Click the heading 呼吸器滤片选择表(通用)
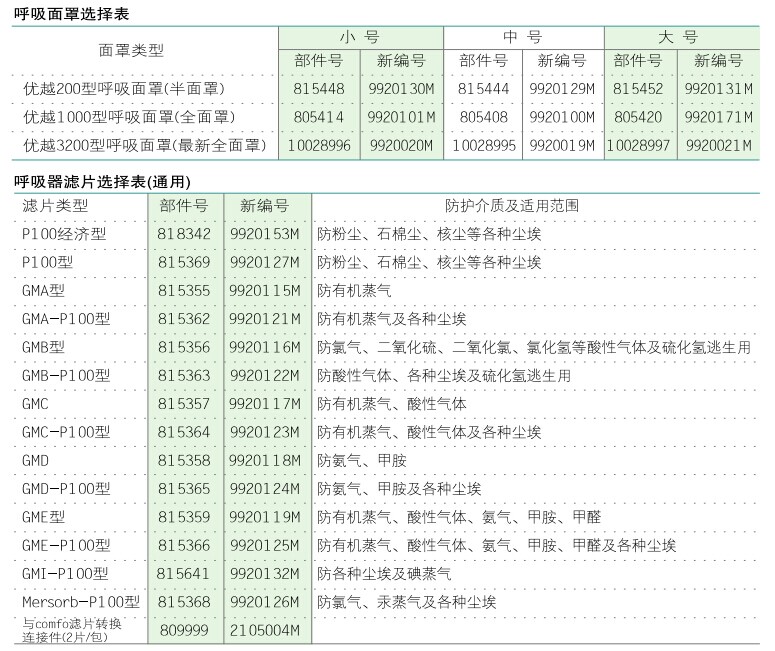775x651 pixels. point(102,182)
